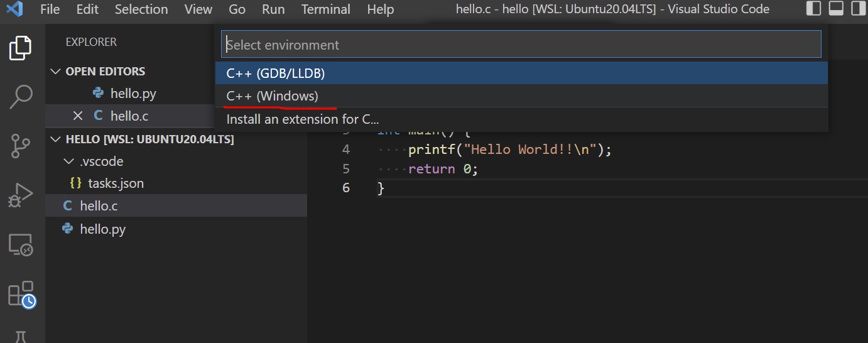Select hello.c in the HELLO folder tree

click(x=99, y=206)
